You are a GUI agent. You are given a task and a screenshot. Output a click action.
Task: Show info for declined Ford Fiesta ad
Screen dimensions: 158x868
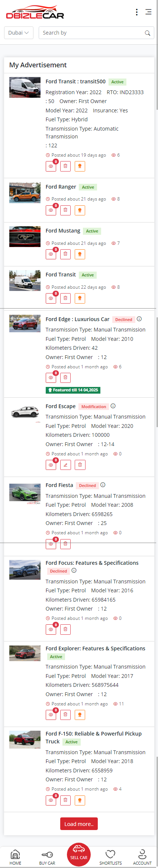103,485
